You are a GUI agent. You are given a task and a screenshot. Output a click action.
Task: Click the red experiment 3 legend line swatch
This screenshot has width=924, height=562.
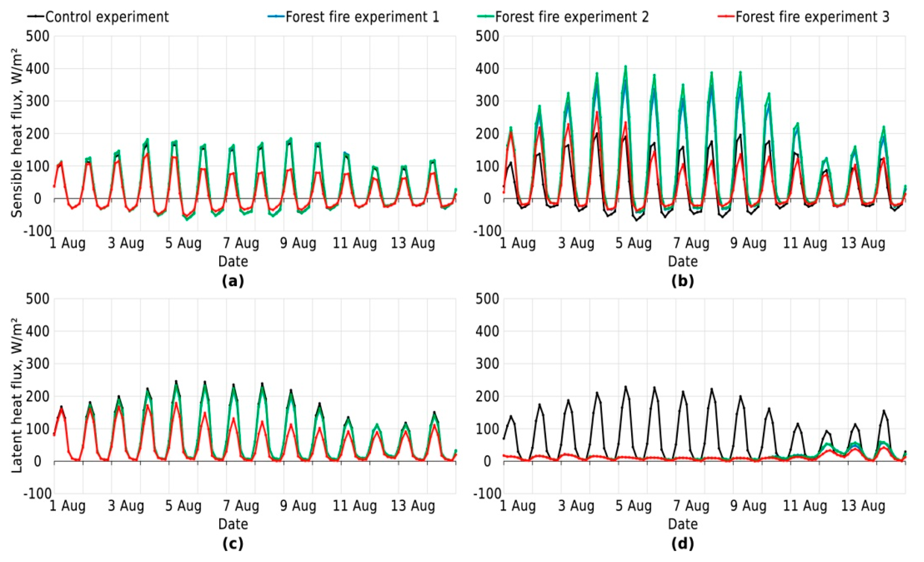click(726, 17)
